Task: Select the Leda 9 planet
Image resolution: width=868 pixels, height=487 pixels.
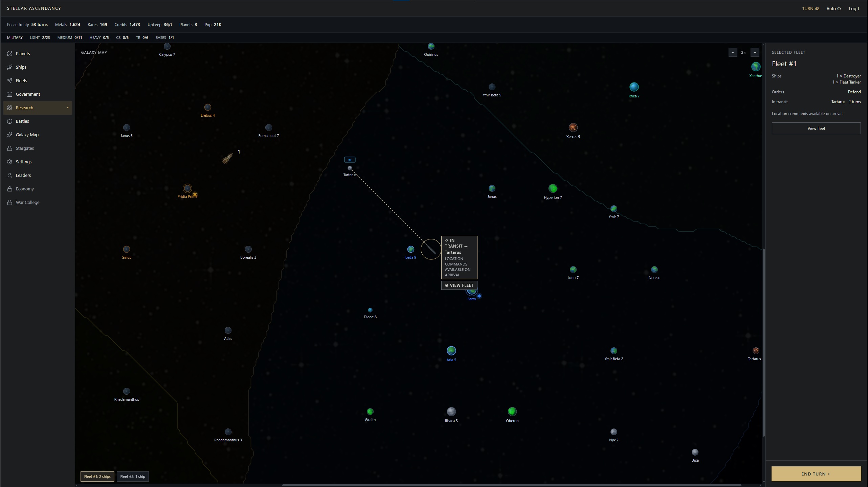Action: pos(410,249)
